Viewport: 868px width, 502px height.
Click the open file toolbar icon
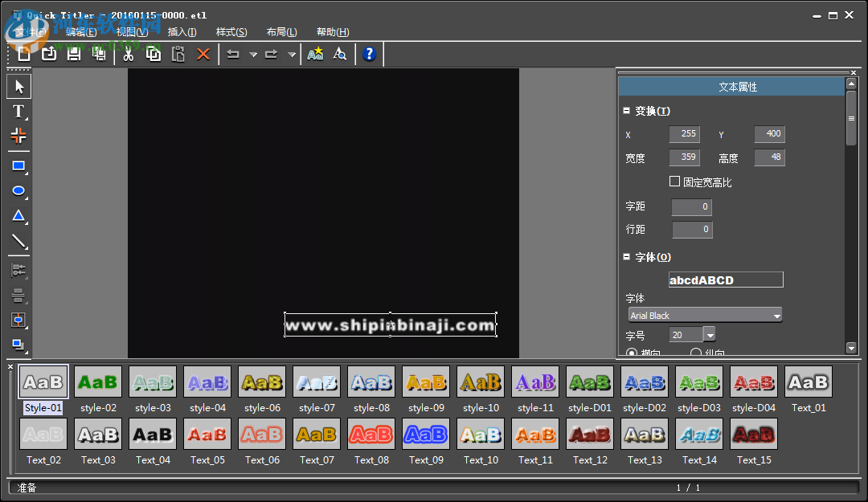point(49,55)
